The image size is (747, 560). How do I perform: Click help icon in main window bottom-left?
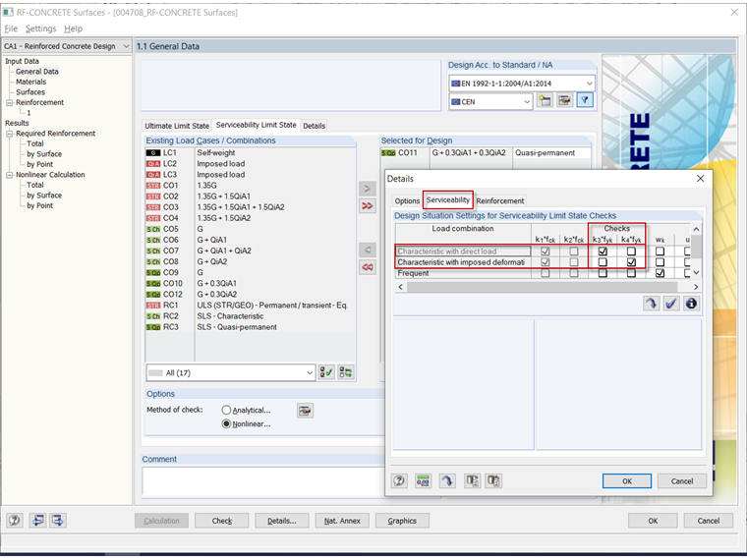(x=15, y=521)
